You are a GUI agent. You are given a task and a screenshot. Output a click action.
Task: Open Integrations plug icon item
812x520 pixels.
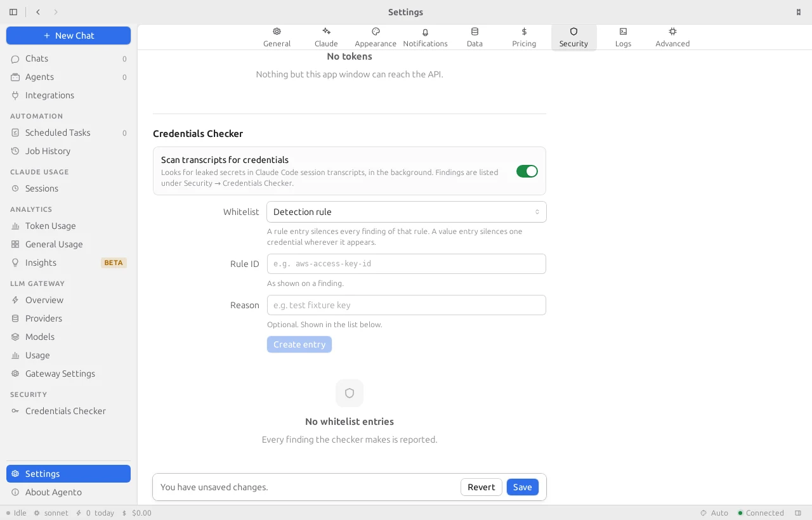[69, 95]
